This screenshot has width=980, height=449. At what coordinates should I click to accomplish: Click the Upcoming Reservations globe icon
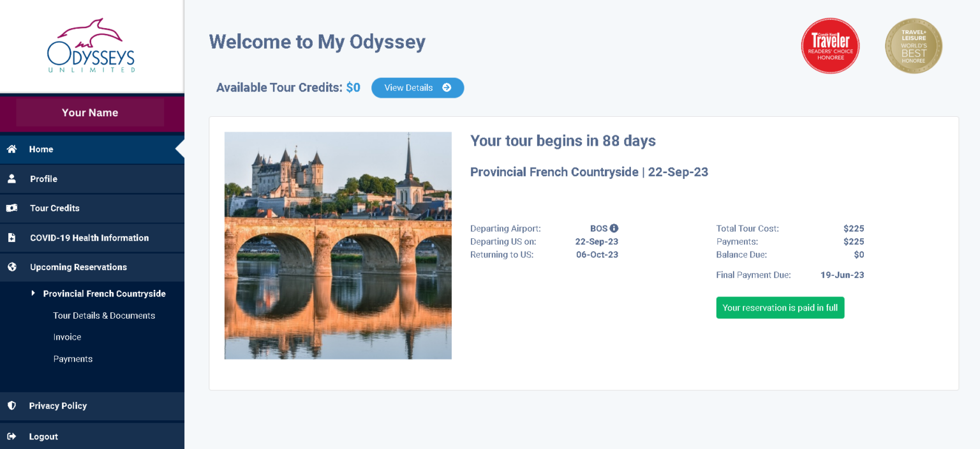pyautogui.click(x=11, y=267)
